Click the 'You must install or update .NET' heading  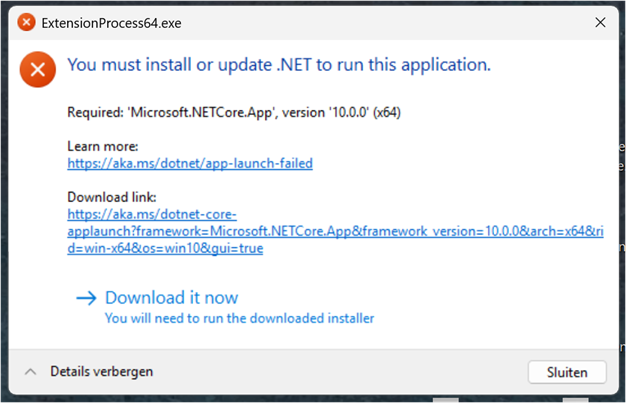point(279,66)
